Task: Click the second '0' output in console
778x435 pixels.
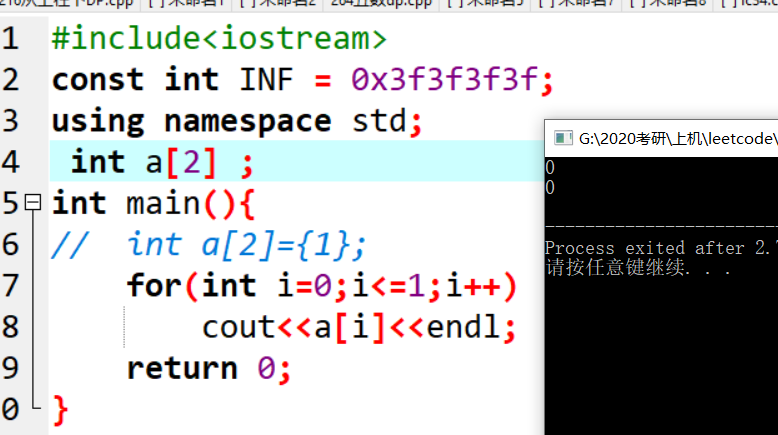Action: point(550,187)
